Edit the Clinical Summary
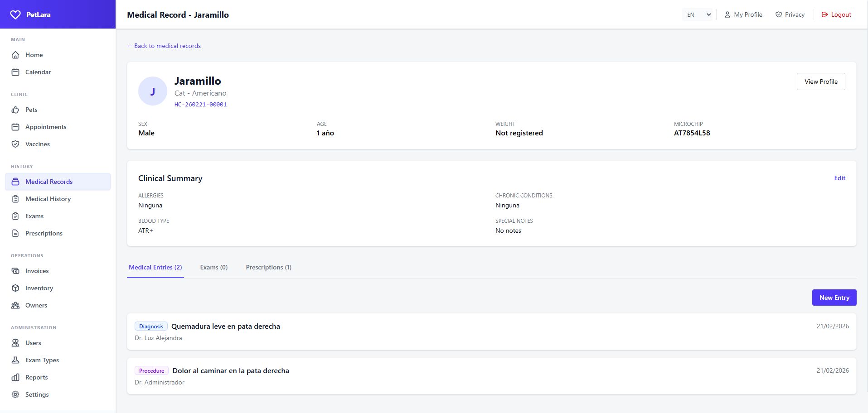Image resolution: width=868 pixels, height=413 pixels. pyautogui.click(x=839, y=178)
